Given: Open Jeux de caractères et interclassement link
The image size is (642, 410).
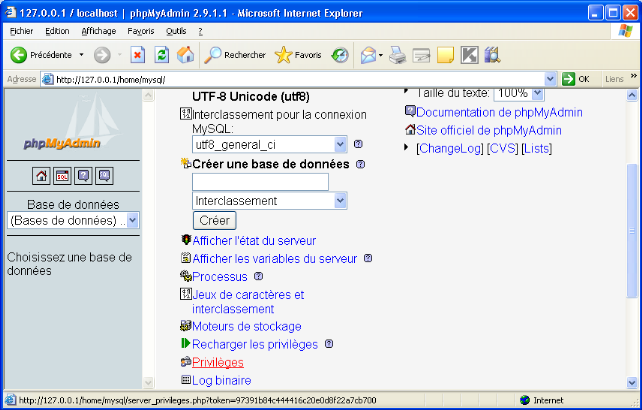Looking at the screenshot, I should (248, 301).
